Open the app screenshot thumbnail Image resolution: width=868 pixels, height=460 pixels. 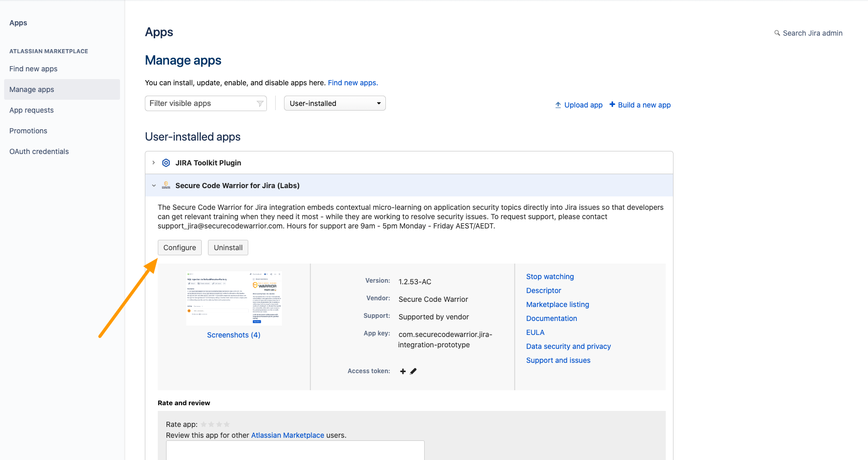pyautogui.click(x=234, y=298)
